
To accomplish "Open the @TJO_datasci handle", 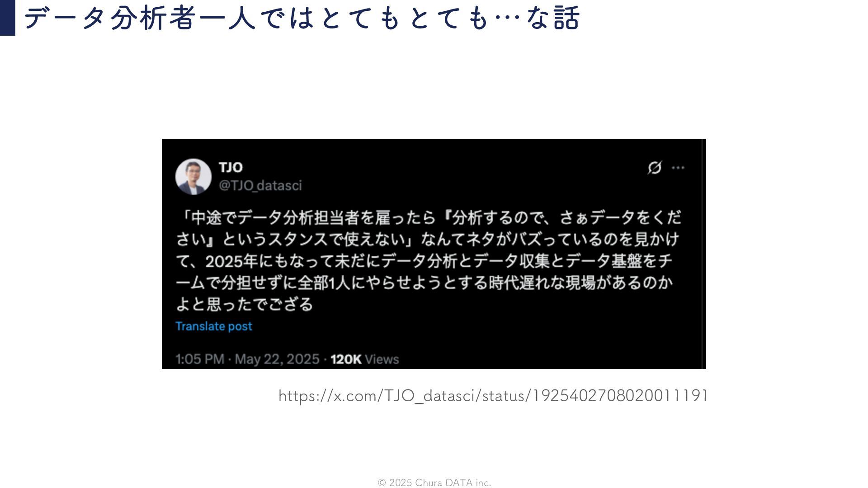I will click(260, 185).
